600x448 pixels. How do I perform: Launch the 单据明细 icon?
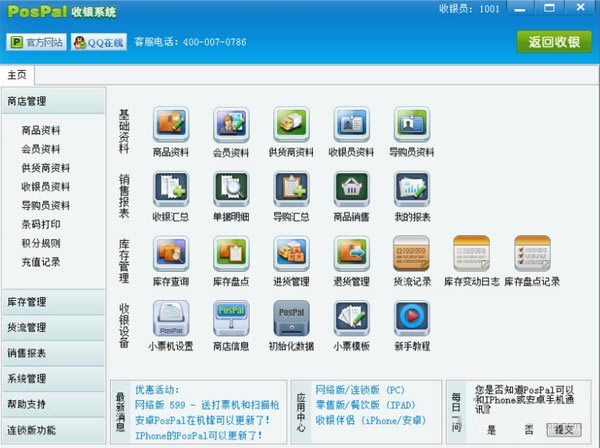(x=230, y=190)
